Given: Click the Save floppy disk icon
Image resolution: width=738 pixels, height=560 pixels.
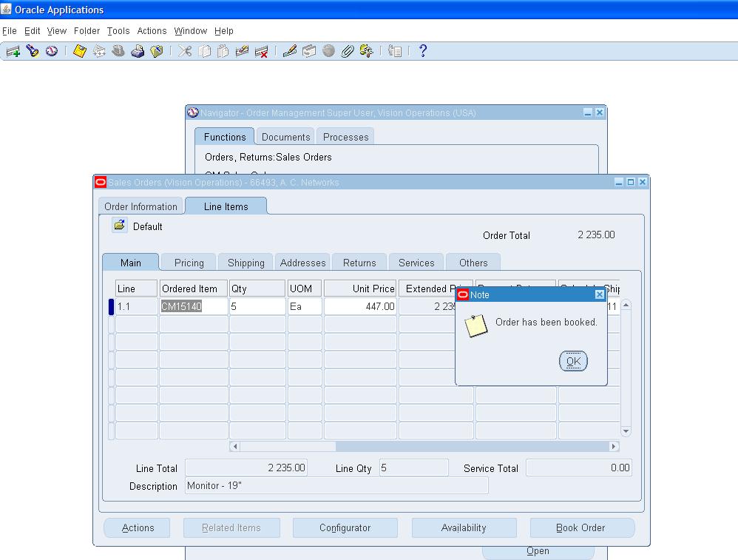Looking at the screenshot, I should 80,51.
